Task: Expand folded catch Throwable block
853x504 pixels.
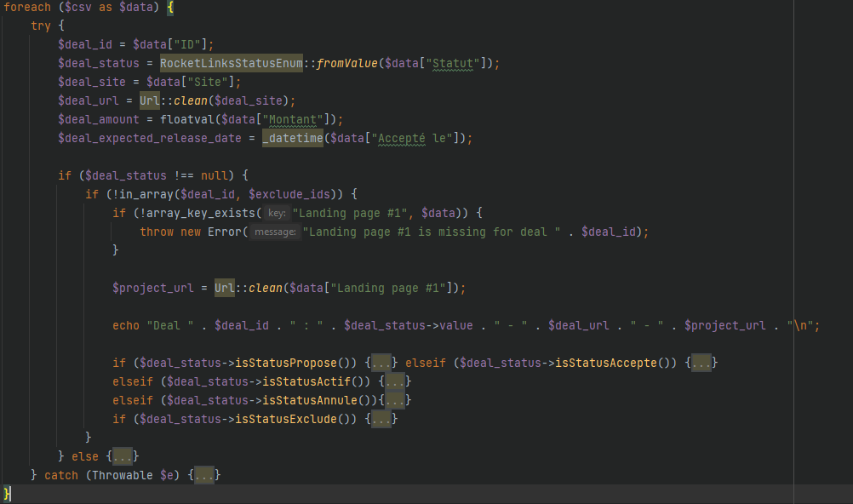Action: click(x=204, y=475)
